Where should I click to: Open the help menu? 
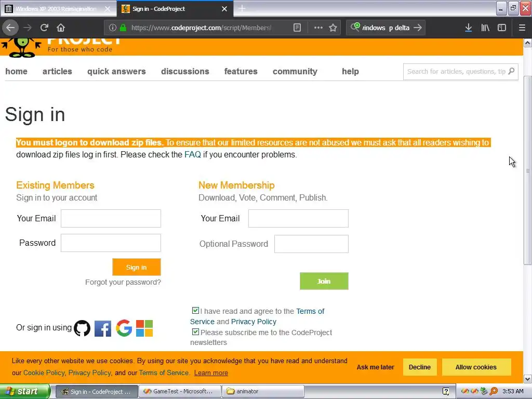351,71
